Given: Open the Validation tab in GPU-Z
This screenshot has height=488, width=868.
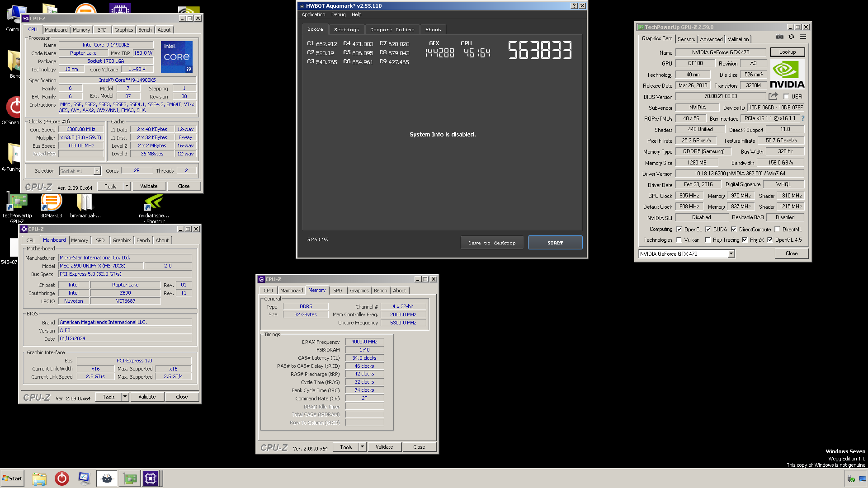Looking at the screenshot, I should pyautogui.click(x=738, y=39).
